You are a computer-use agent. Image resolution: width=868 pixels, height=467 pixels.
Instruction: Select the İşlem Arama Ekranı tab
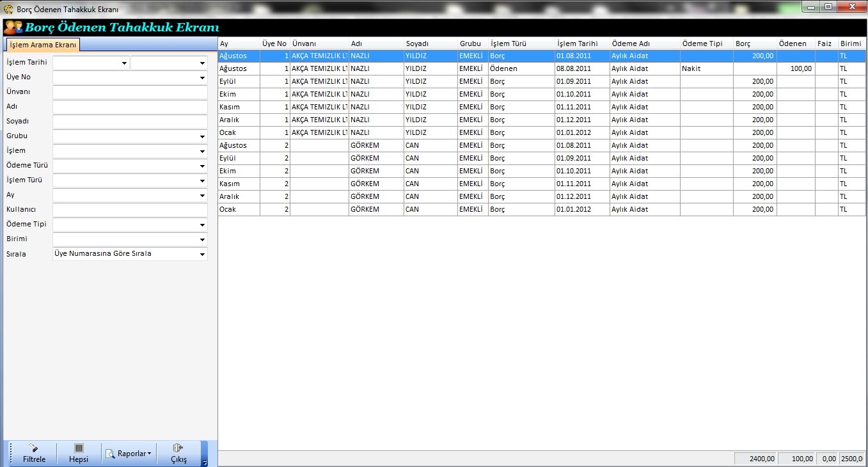[x=43, y=45]
